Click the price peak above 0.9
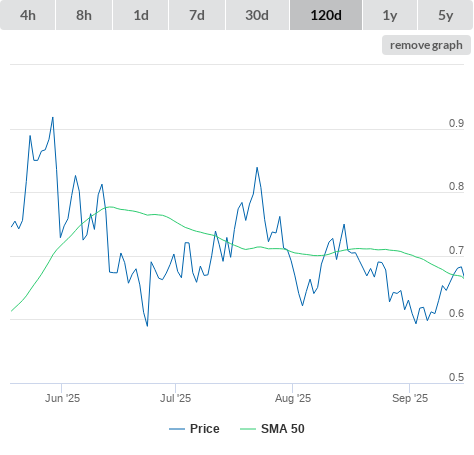The height and width of the screenshot is (455, 474). [53, 118]
